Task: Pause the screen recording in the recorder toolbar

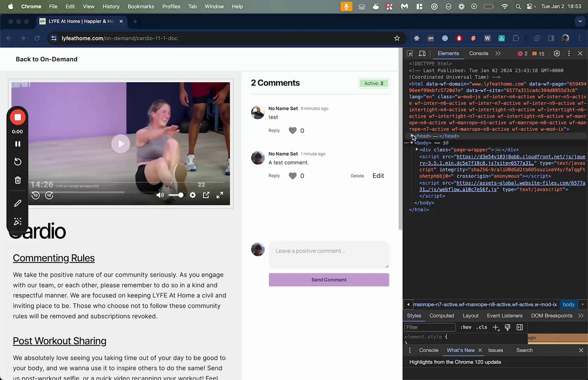Action: coord(17,144)
